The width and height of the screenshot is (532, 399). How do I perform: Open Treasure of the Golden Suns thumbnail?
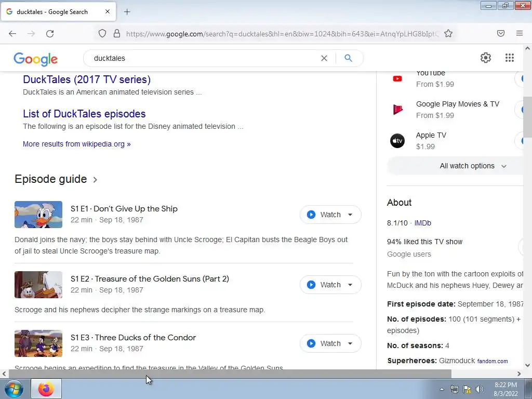[38, 285]
